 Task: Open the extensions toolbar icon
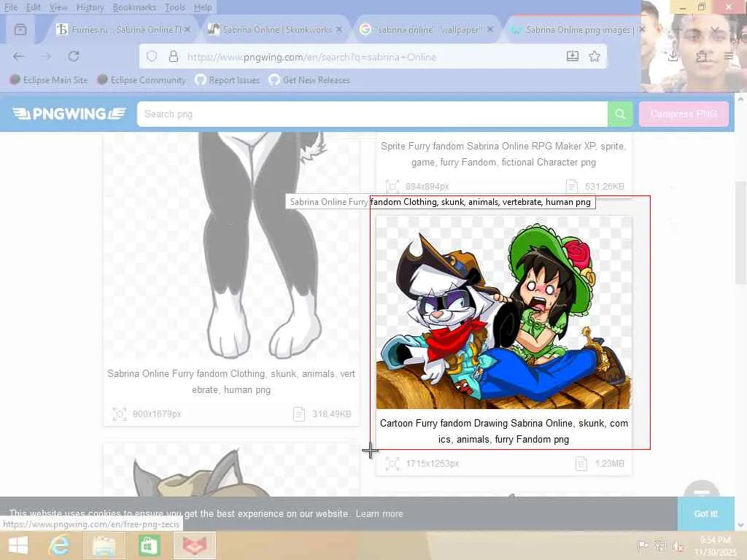[x=701, y=57]
